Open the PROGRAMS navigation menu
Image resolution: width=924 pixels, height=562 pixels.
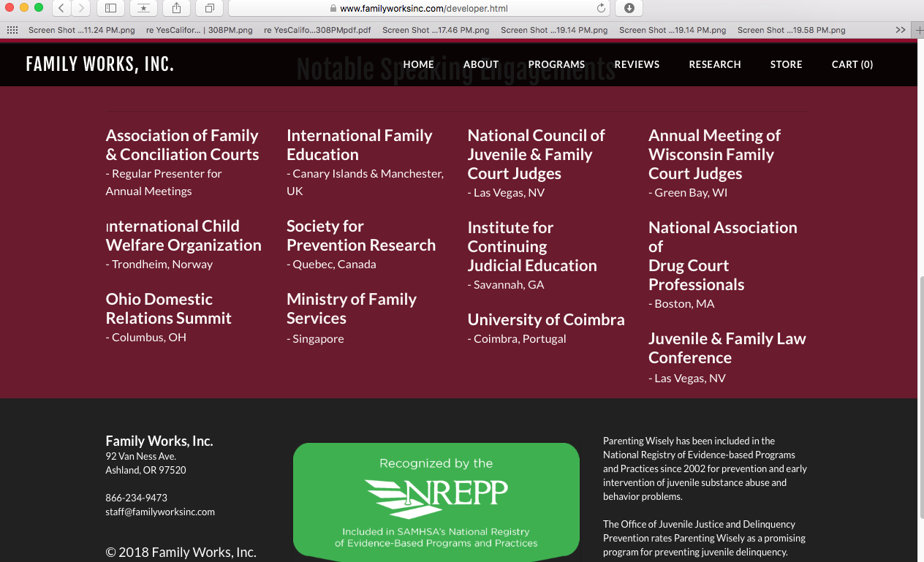pyautogui.click(x=556, y=64)
